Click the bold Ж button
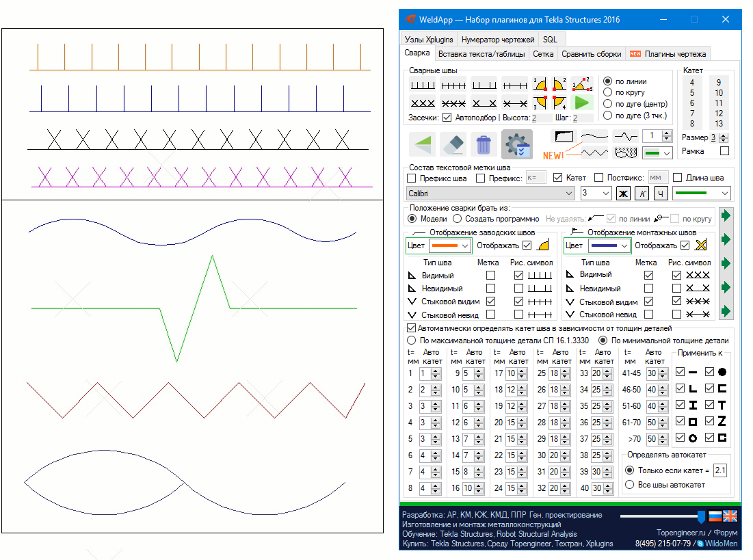 pyautogui.click(x=623, y=194)
